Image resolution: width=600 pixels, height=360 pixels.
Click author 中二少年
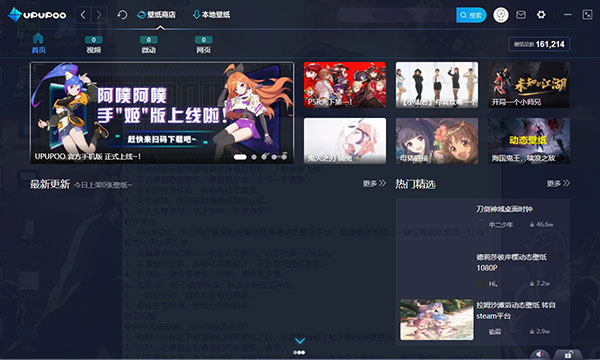point(501,225)
